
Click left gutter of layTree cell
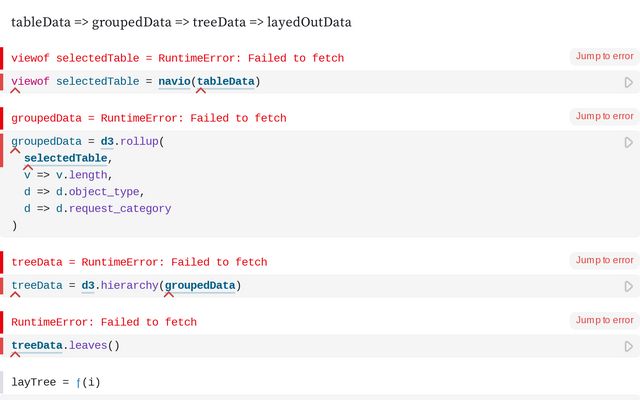pos(2,382)
